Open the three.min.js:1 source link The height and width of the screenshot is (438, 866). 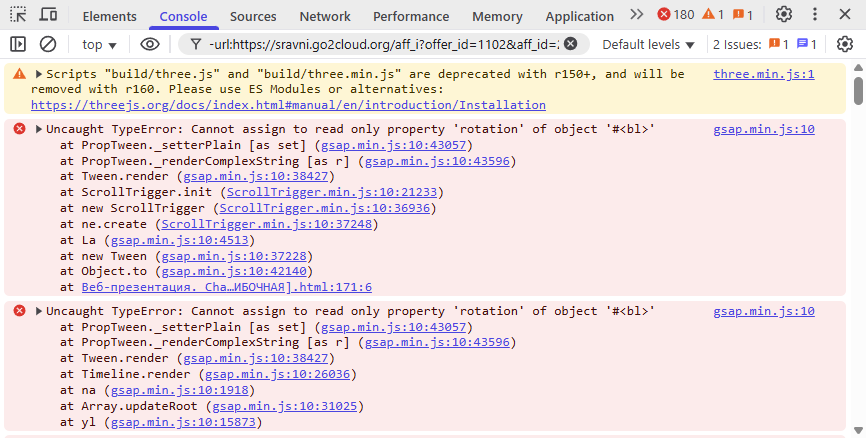point(763,75)
